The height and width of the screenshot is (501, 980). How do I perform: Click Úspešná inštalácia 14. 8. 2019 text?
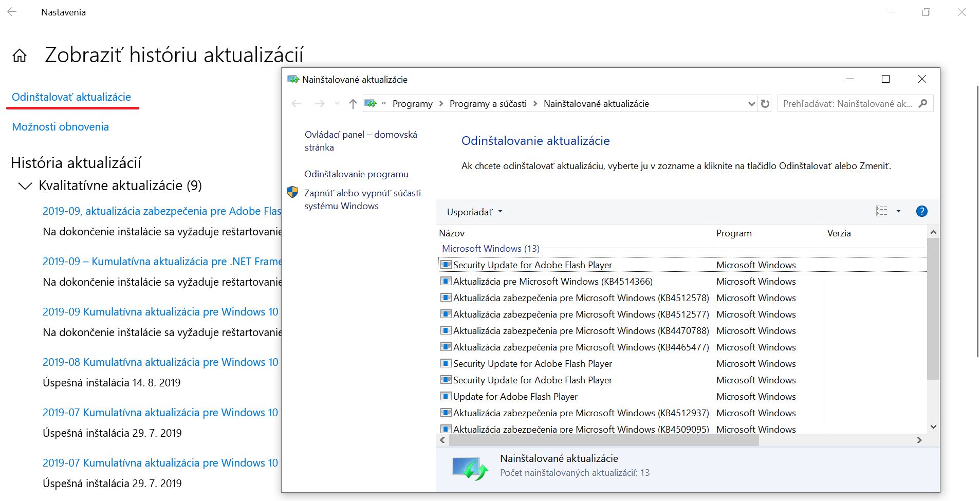(x=112, y=383)
